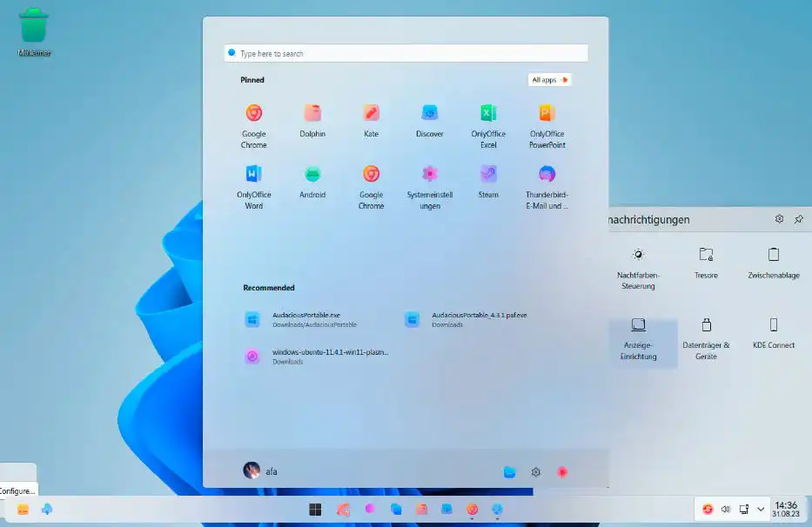Screen dimensions: 812x527
Task: Focus the Type here to search field
Action: pos(406,53)
